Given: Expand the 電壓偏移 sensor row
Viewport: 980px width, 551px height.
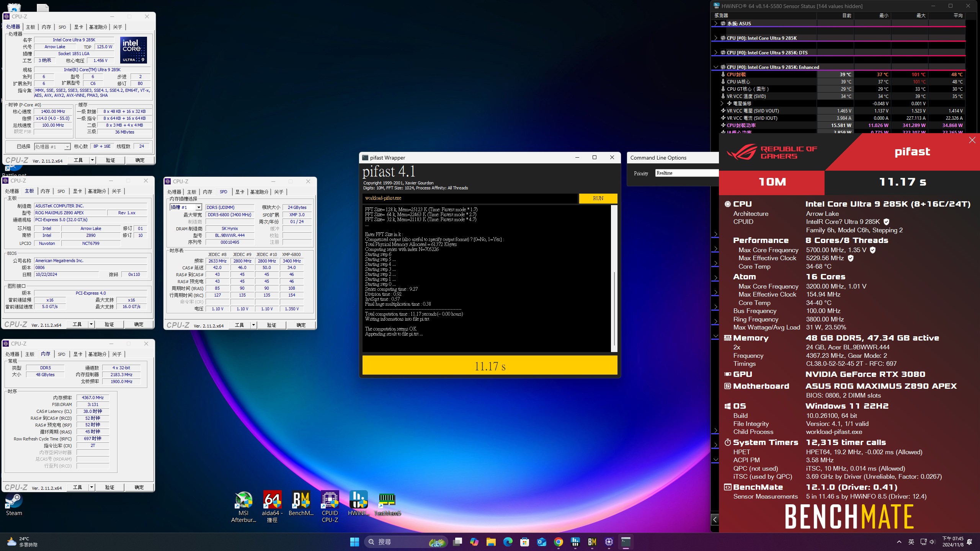Looking at the screenshot, I should [722, 103].
